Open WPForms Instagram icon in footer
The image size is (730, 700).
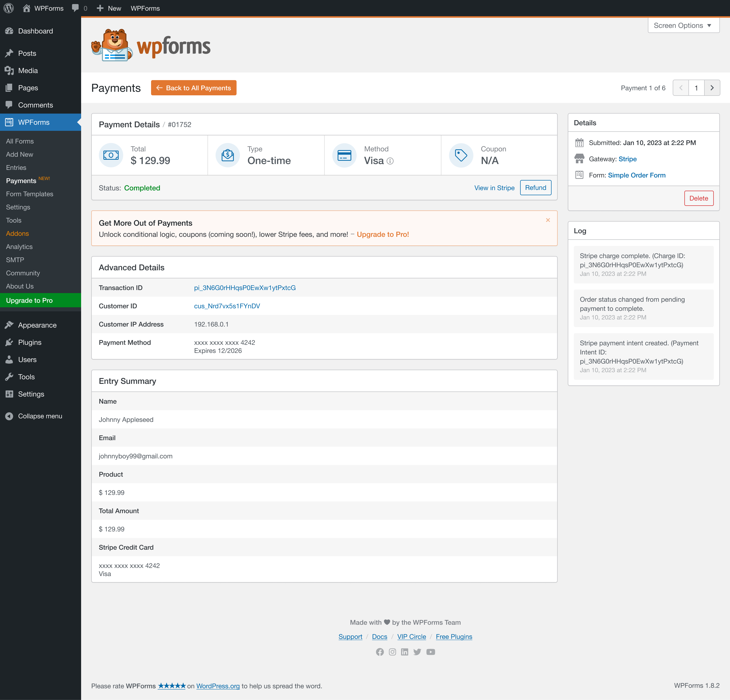(x=392, y=652)
